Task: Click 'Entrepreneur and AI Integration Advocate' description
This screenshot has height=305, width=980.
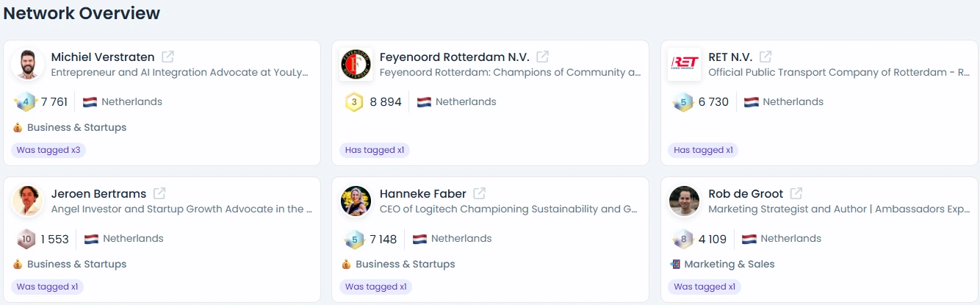Action: click(x=180, y=73)
